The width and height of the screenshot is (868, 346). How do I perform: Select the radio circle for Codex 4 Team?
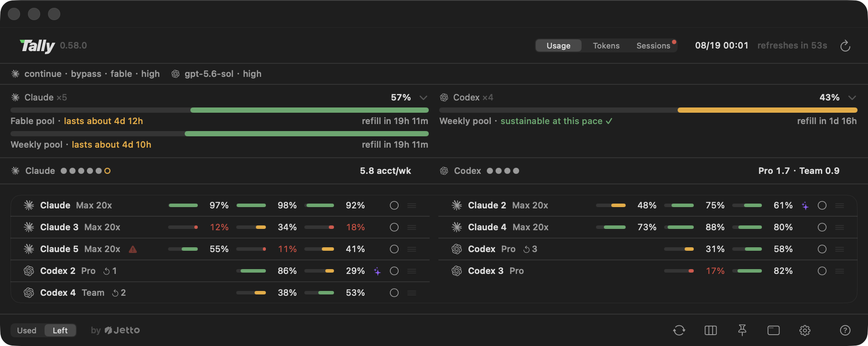(394, 293)
